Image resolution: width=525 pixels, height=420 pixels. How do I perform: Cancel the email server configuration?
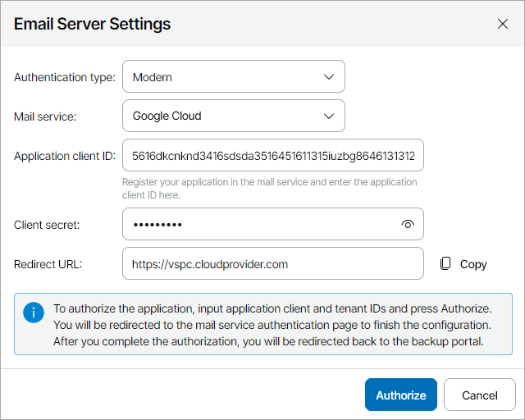pyautogui.click(x=480, y=395)
